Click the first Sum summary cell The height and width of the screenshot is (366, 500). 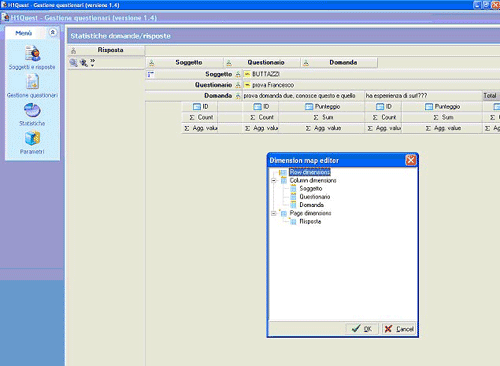click(322, 117)
